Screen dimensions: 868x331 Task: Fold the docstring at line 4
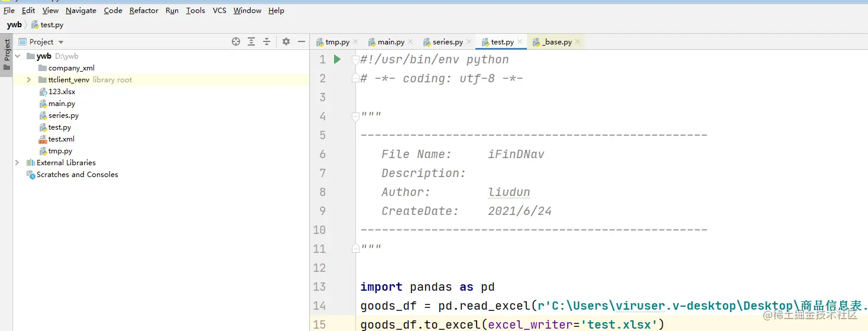point(355,117)
